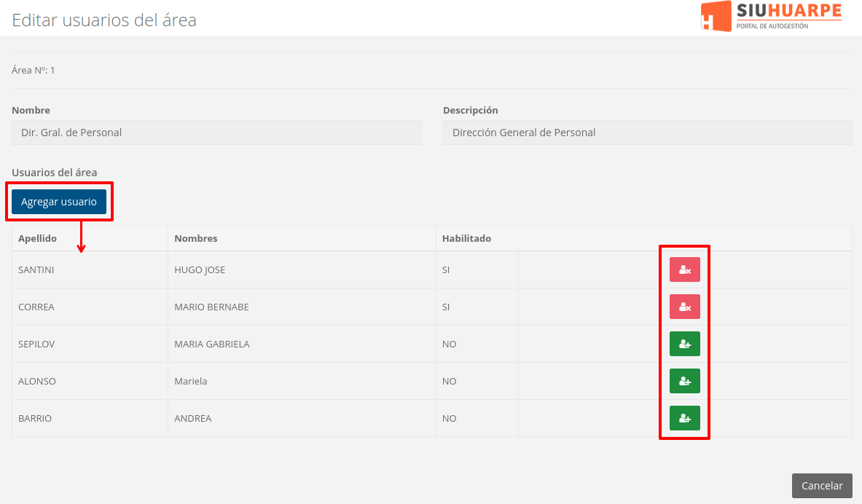Viewport: 862px width, 504px height.
Task: Remove user SANTINI with the red icon
Action: click(x=684, y=269)
